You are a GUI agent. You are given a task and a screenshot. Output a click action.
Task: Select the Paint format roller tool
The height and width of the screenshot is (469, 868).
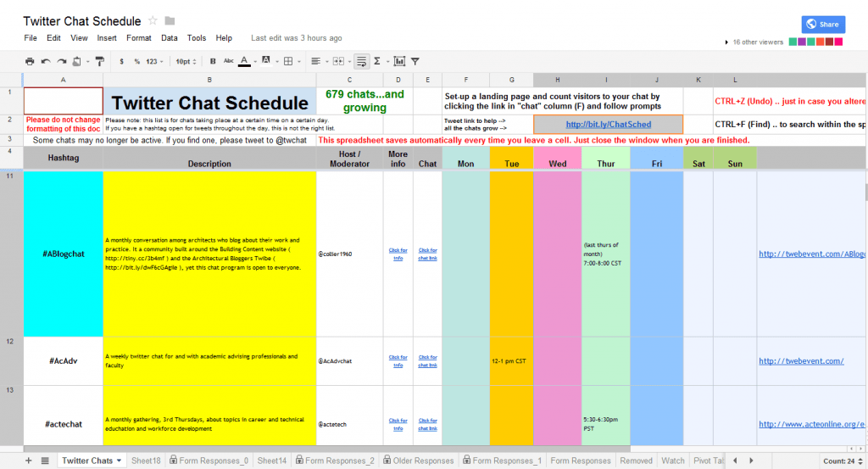tap(98, 61)
